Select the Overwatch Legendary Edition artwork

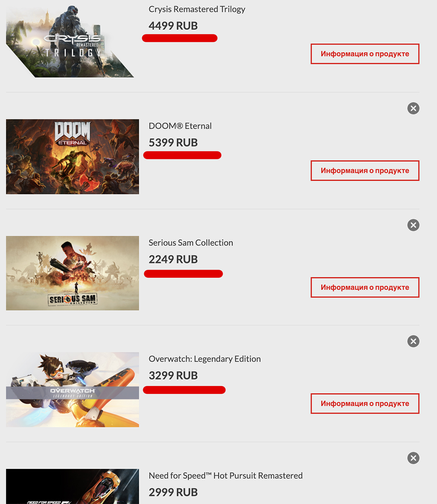pyautogui.click(x=73, y=390)
